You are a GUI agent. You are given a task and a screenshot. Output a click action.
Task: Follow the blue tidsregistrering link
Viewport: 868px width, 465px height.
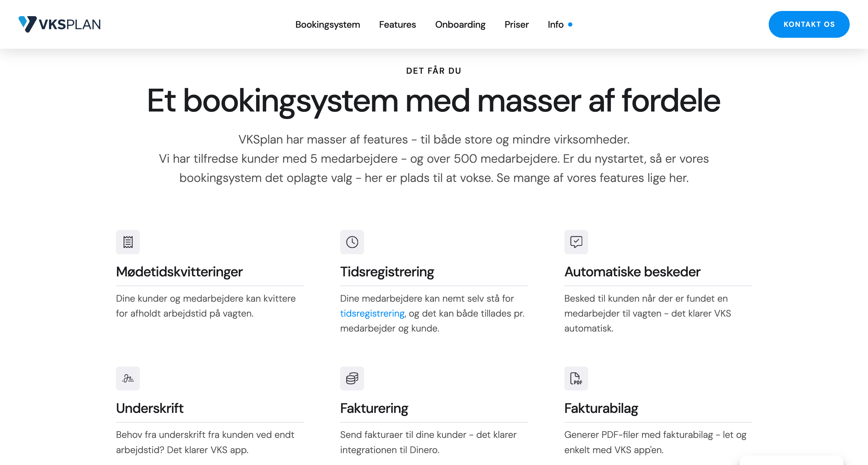(x=372, y=313)
